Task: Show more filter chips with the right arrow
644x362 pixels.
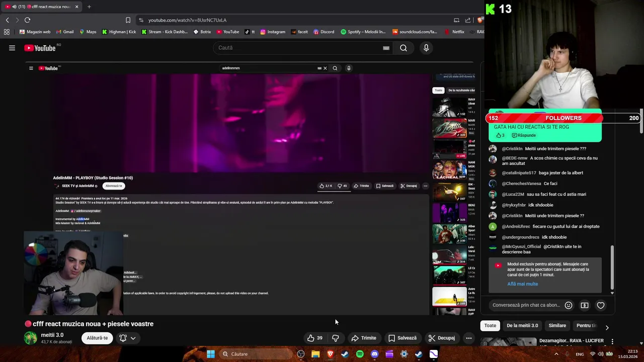Action: point(607,327)
